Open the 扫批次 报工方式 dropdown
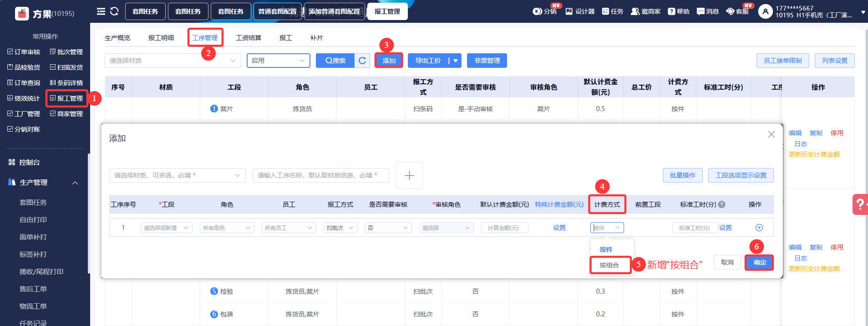868x326 pixels. (340, 228)
